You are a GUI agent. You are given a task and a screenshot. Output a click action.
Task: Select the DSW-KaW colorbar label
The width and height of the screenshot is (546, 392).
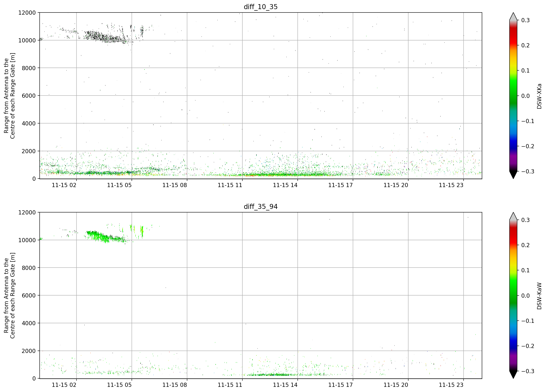point(539,296)
